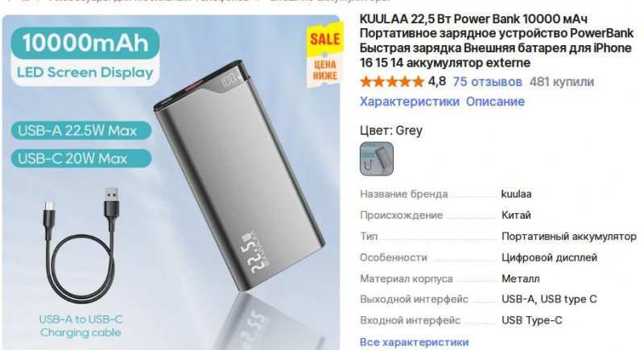
Task: Jump to the Описание section
Action: coord(495,101)
